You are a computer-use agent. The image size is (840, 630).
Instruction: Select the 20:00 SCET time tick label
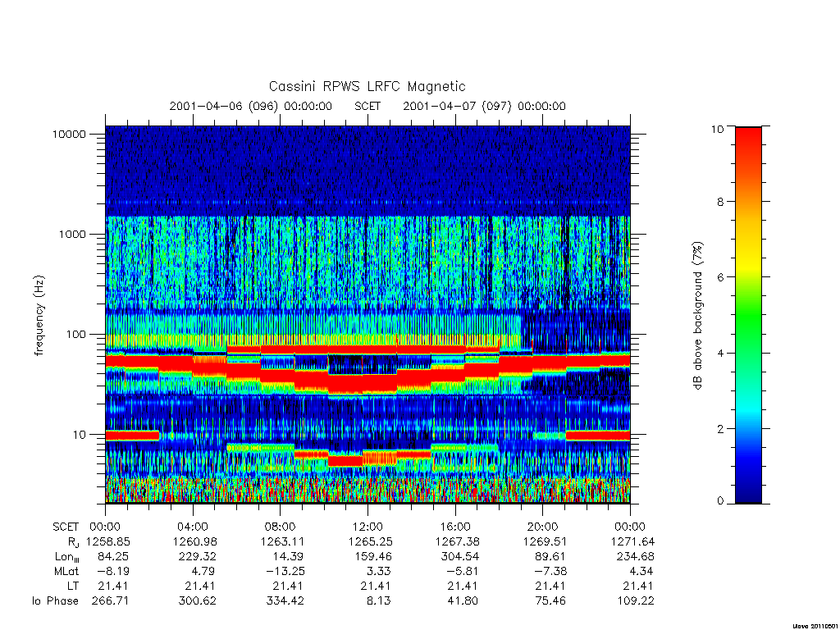click(x=543, y=527)
